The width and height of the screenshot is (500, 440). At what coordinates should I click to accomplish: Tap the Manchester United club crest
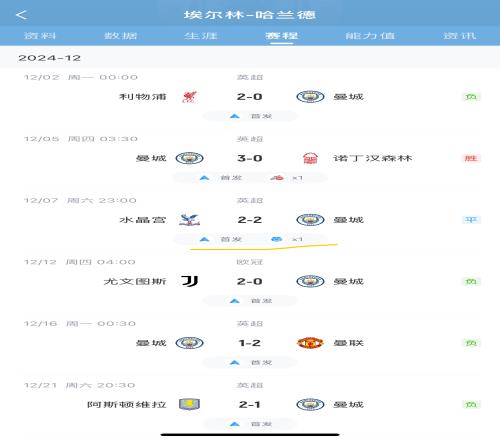click(310, 343)
